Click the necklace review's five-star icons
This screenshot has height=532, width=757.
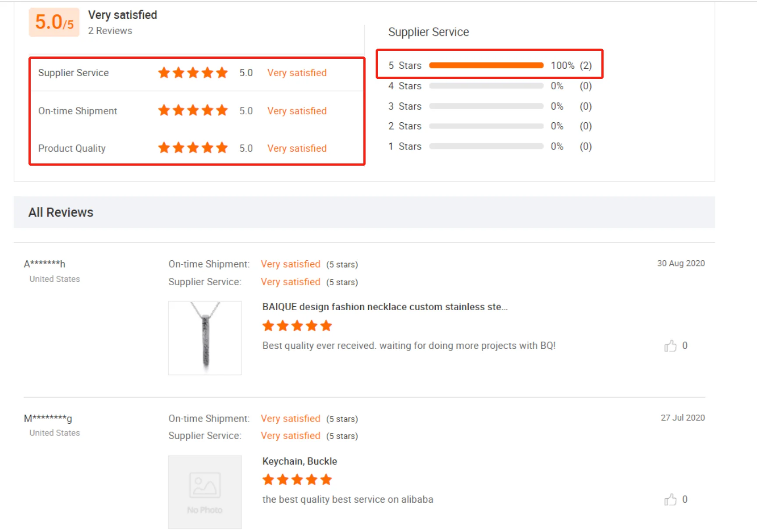[x=297, y=326]
